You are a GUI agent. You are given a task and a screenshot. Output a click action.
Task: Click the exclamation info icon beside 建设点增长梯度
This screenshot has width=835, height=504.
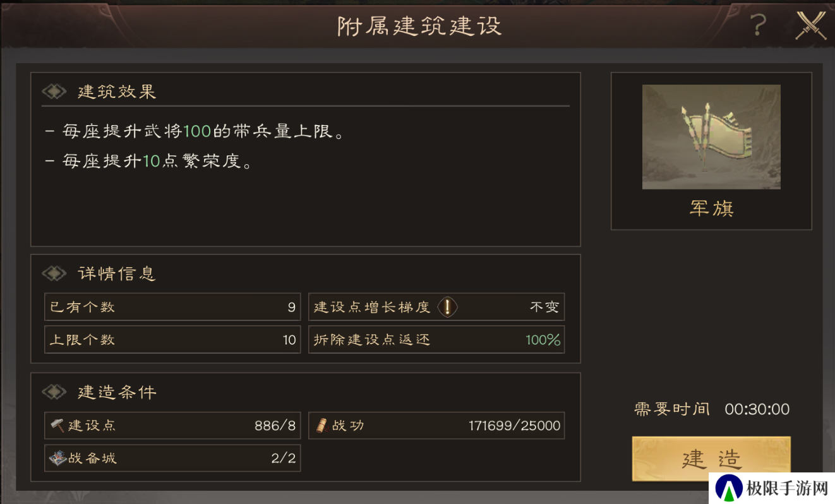pyautogui.click(x=447, y=307)
